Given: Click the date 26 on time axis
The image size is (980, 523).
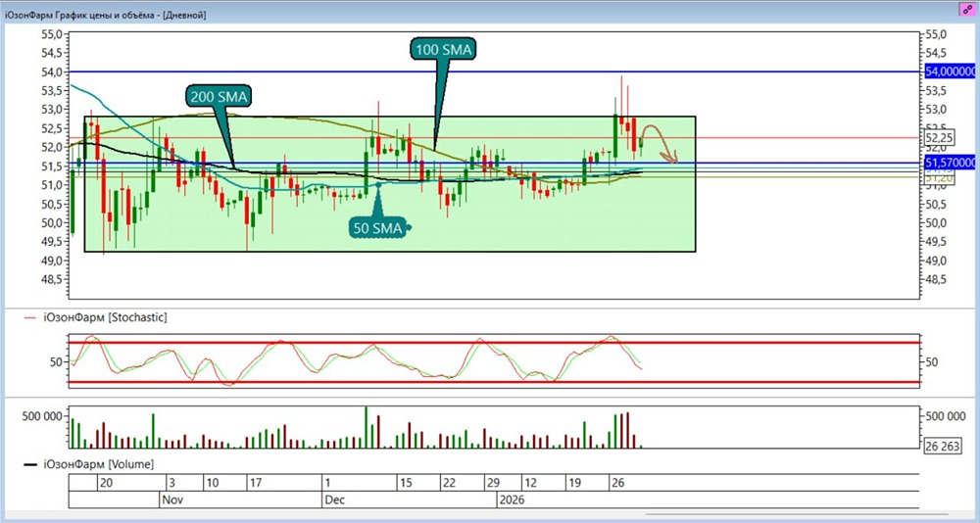Looking at the screenshot, I should [x=618, y=483].
